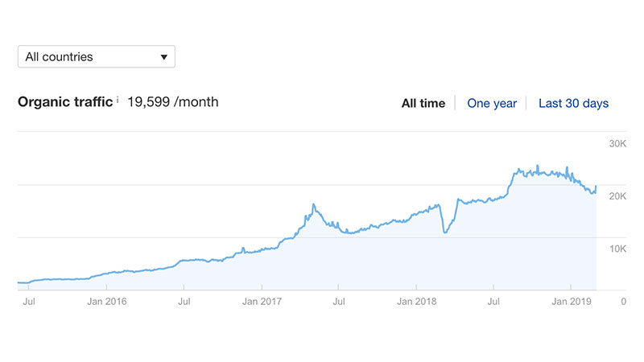Show the Last 30 days range
Screen dimensions: 644x362
pyautogui.click(x=573, y=103)
